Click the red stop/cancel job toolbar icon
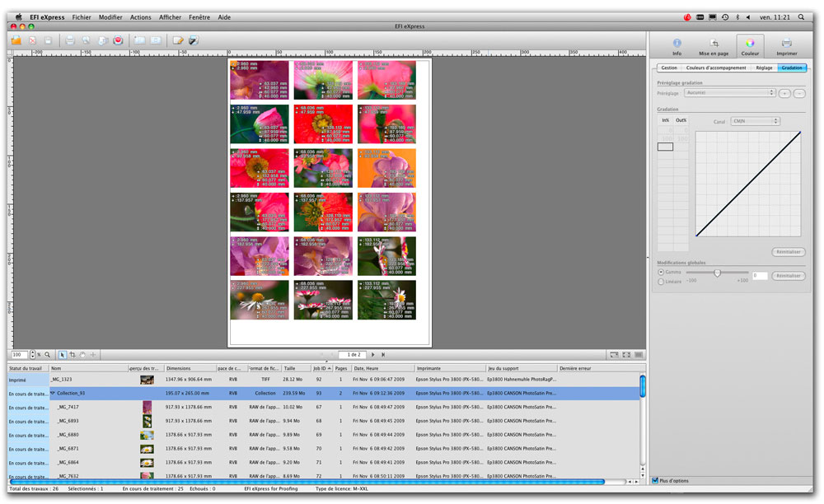The width and height of the screenshot is (824, 504). 118,40
